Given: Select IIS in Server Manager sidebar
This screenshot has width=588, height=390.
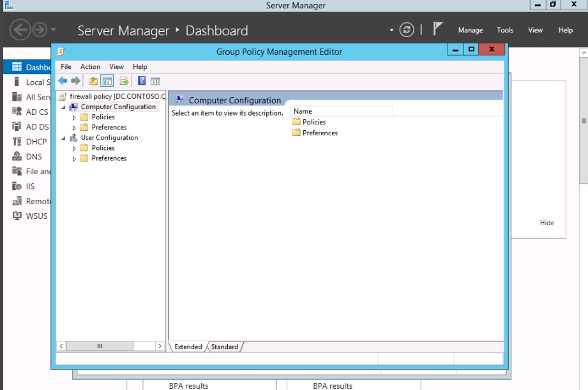Looking at the screenshot, I should (x=23, y=186).
